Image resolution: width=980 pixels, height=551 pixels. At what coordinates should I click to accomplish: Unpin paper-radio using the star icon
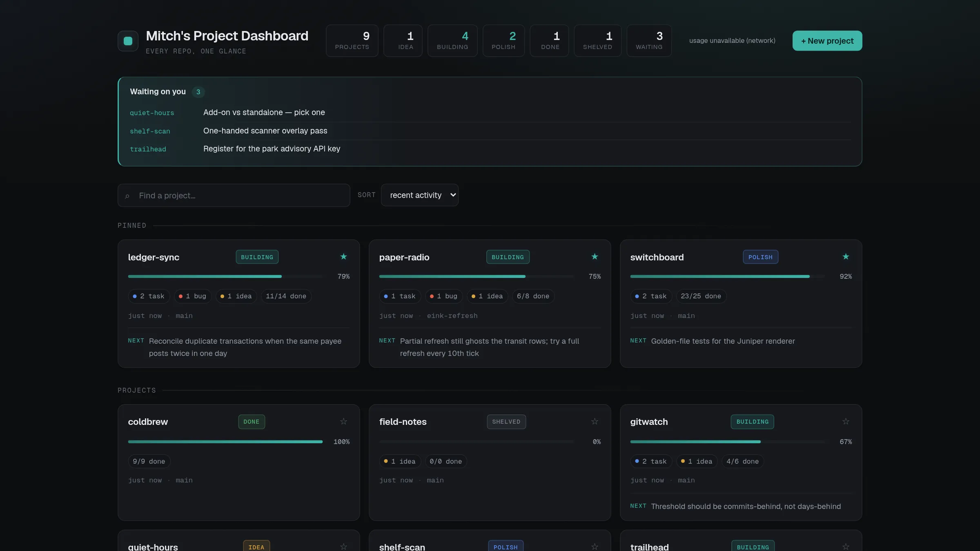[595, 257]
